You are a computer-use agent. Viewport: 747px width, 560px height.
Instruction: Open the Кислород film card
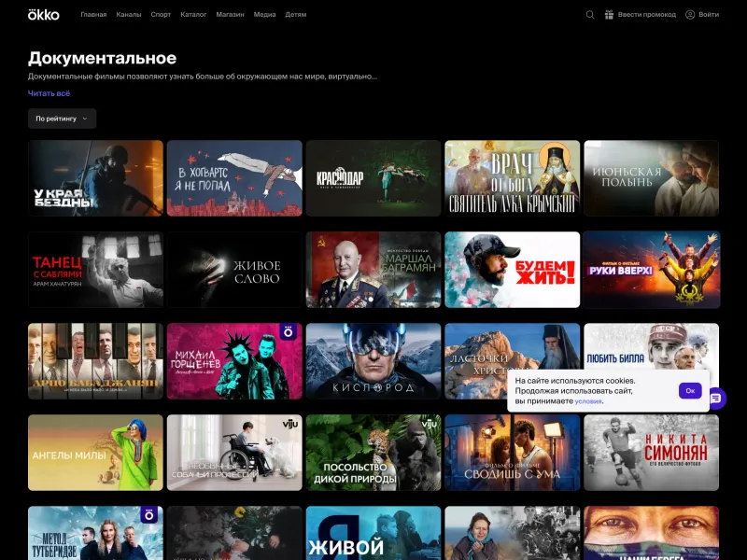click(x=373, y=361)
